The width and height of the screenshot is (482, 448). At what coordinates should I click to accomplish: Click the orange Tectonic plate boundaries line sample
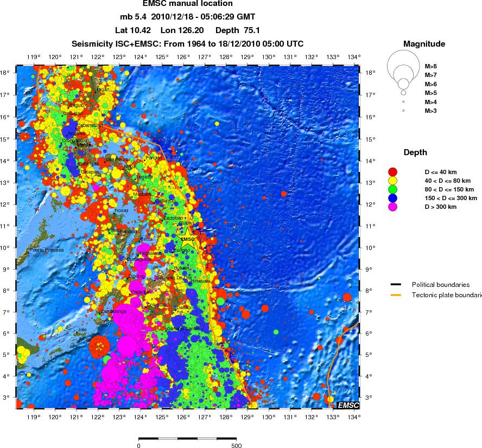[396, 295]
